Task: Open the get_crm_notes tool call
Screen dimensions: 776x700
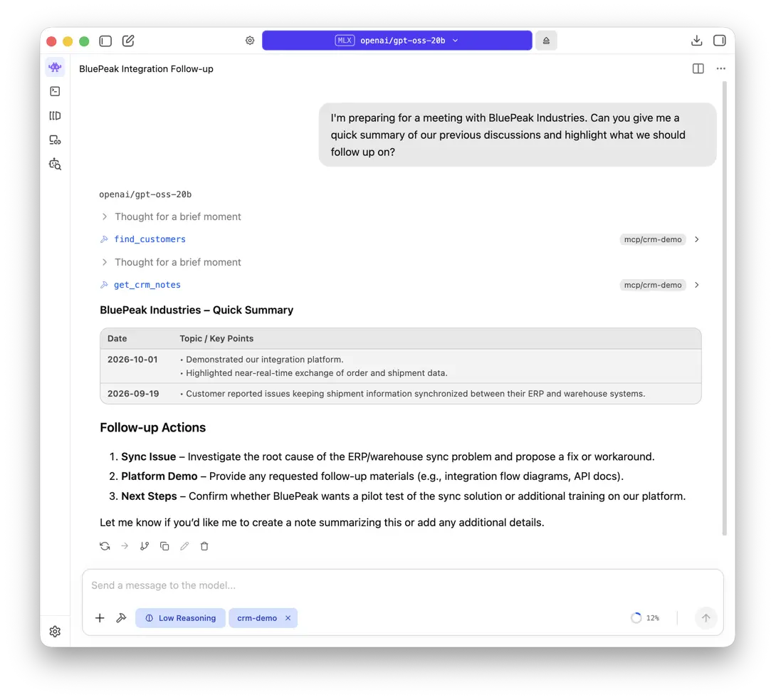Action: (x=147, y=285)
